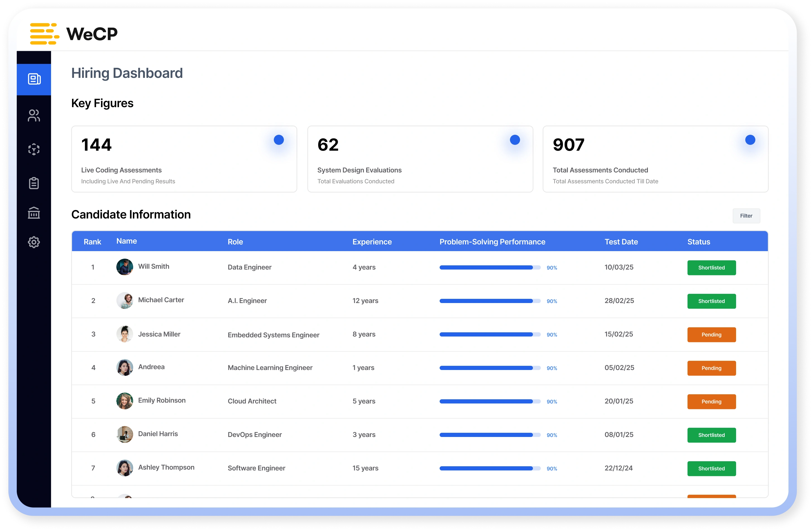The width and height of the screenshot is (812, 531).
Task: Select the System Design Evaluations card
Action: point(420,159)
